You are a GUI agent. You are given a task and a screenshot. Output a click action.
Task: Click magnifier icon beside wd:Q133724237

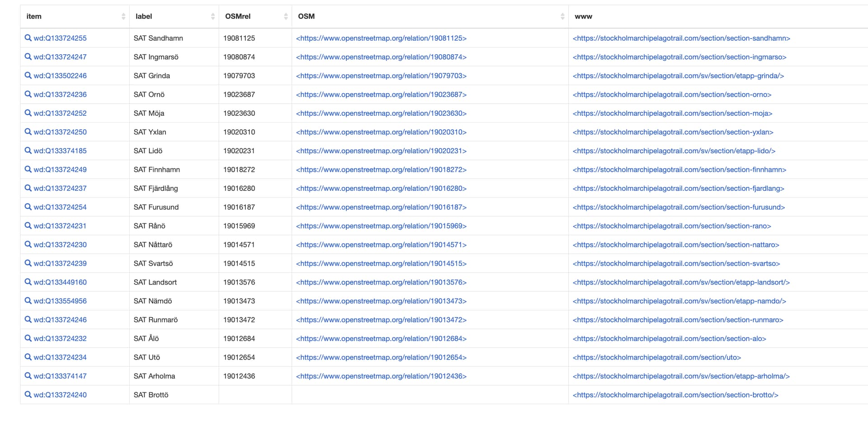[28, 188]
